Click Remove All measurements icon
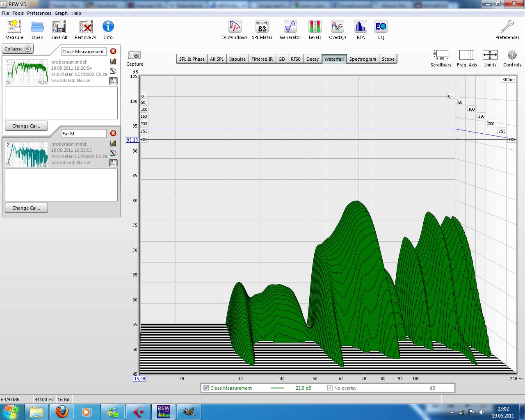Screen dimensions: 525x420 [86, 27]
